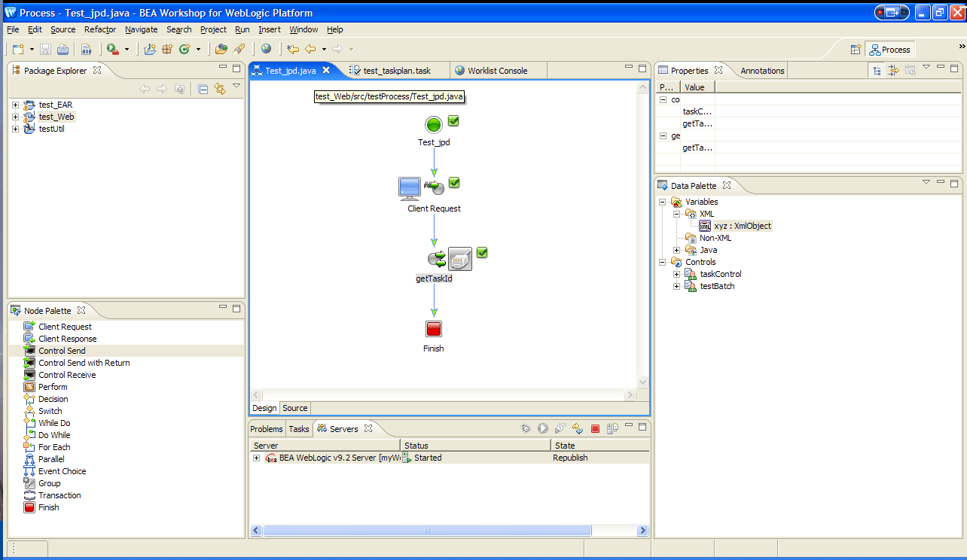Toggle Link with Editor in Package Explorer
967x560 pixels.
click(220, 89)
